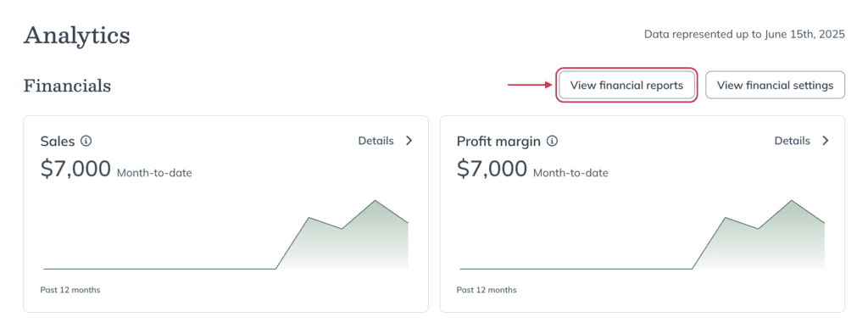Open View financial settings
Screen dimensions: 868x334
[775, 86]
